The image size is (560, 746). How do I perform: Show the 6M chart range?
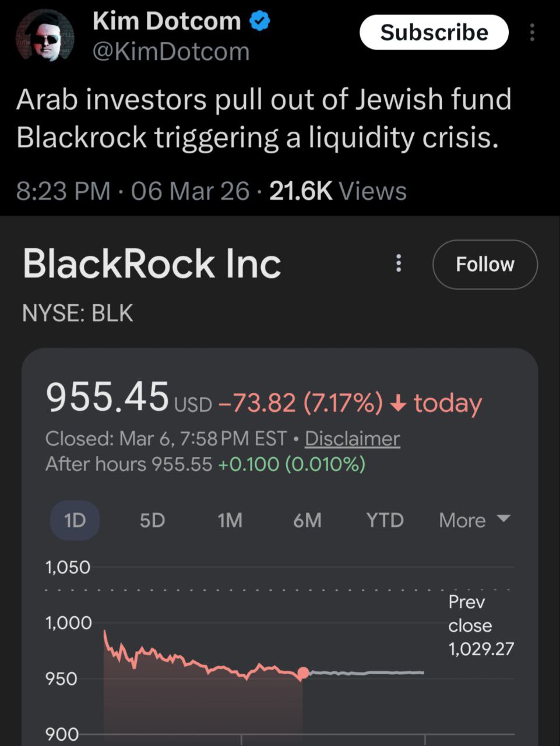pos(307,520)
